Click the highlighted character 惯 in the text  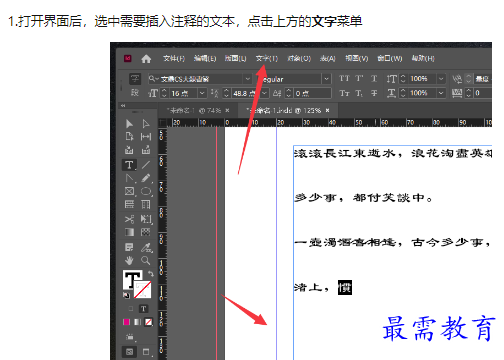point(345,288)
